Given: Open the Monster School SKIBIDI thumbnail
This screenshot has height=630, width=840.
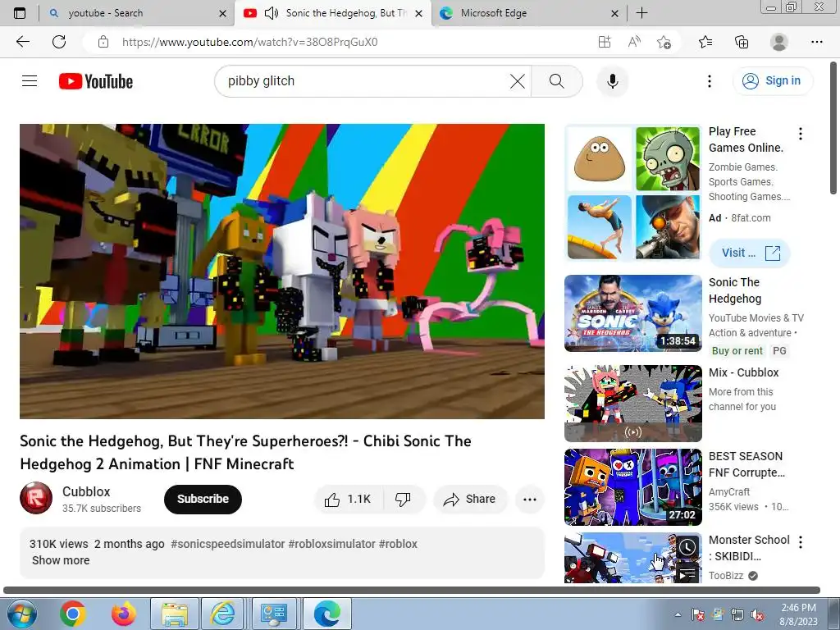Looking at the screenshot, I should [x=633, y=558].
